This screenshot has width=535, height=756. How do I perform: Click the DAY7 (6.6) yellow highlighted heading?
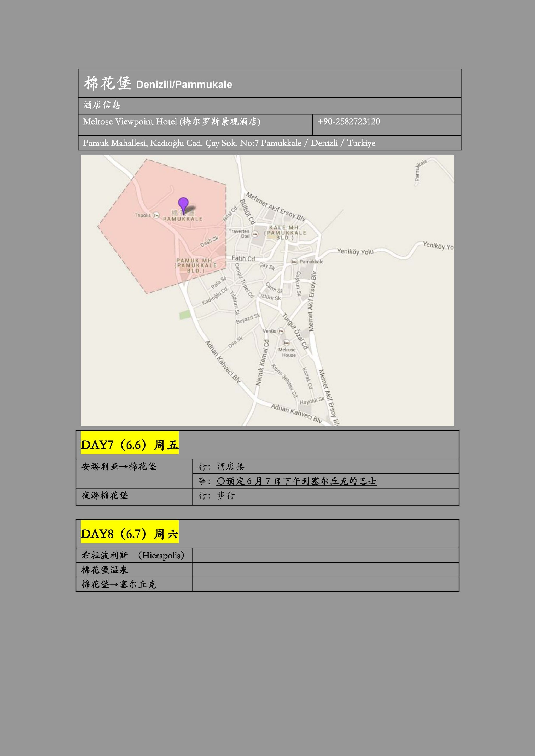coord(130,445)
